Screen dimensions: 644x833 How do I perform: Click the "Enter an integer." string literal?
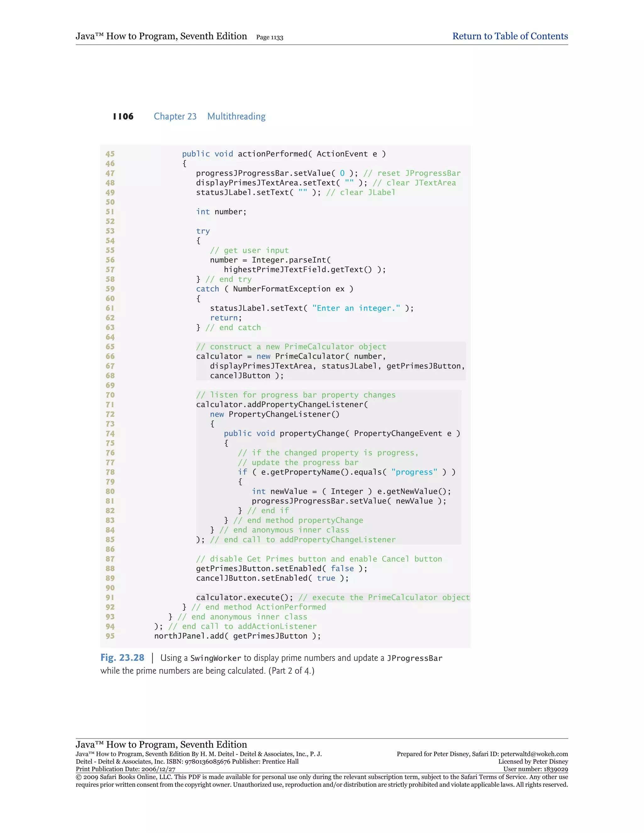[x=356, y=308]
